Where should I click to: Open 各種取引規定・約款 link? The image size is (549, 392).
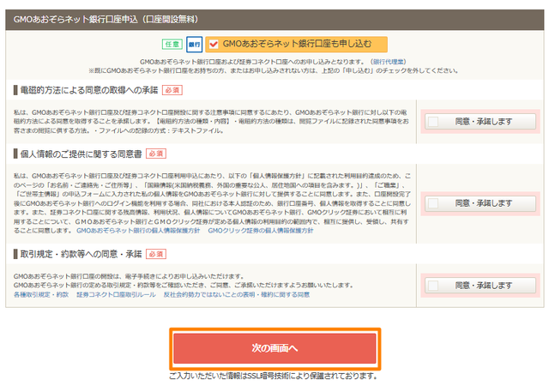pos(41,295)
